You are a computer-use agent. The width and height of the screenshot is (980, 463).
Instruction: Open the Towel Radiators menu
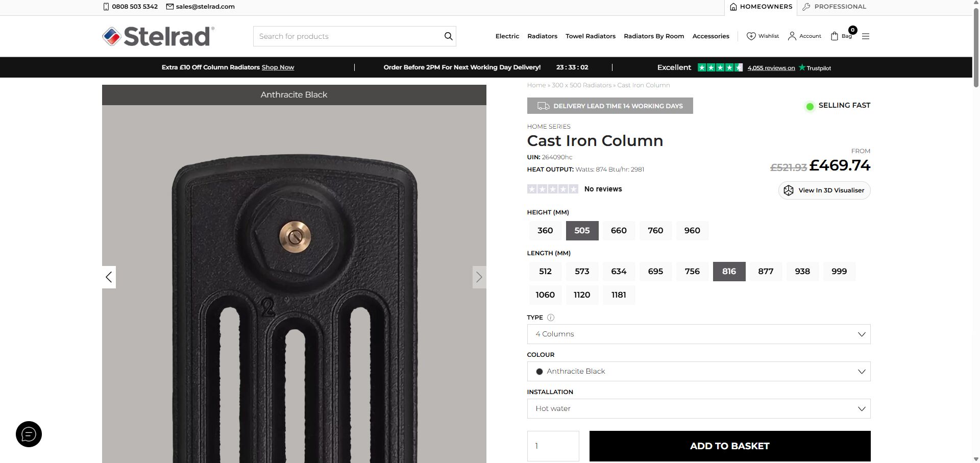tap(590, 36)
